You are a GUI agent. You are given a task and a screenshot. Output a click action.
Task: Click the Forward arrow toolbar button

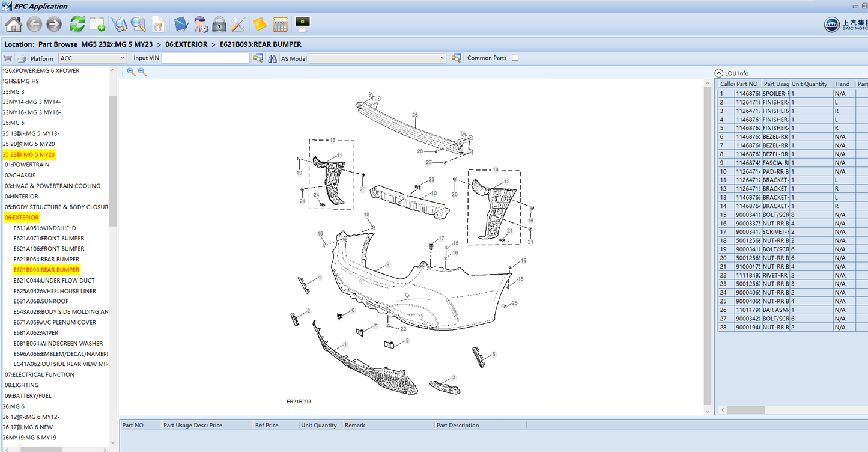(54, 24)
